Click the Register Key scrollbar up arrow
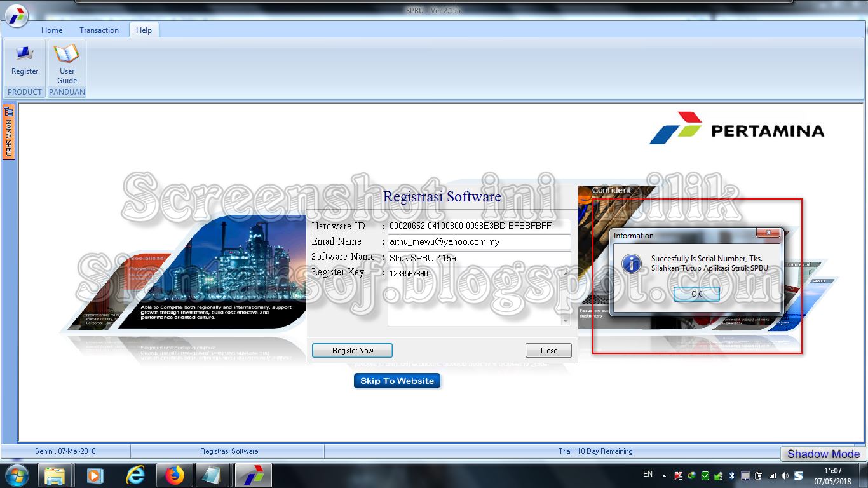The image size is (868, 488). 566,273
